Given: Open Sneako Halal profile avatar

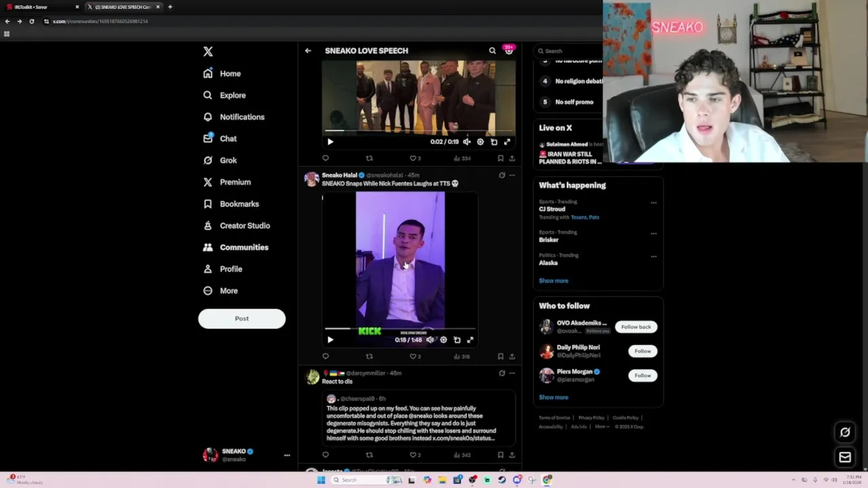Looking at the screenshot, I should (312, 178).
